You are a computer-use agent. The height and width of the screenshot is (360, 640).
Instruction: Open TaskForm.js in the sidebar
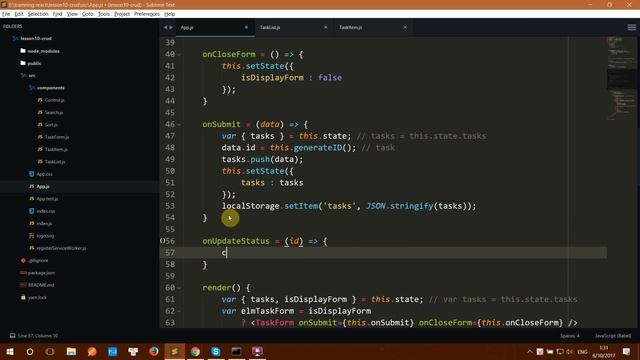[x=57, y=137]
